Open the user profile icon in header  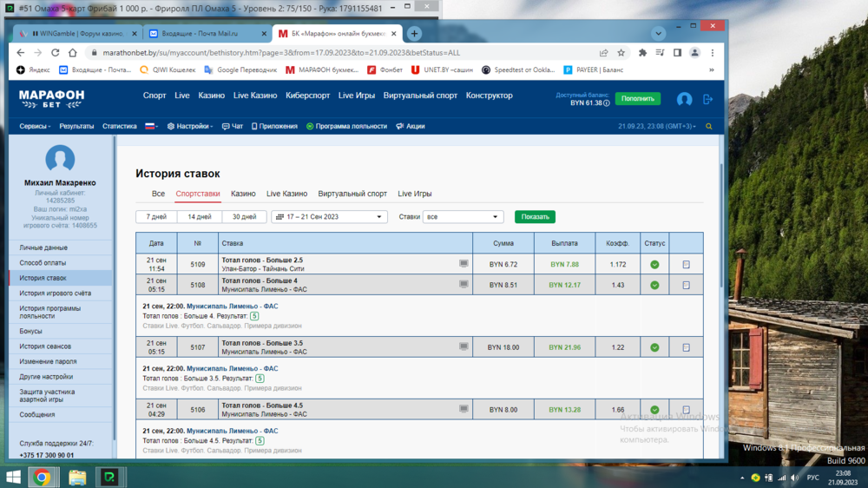pyautogui.click(x=684, y=99)
